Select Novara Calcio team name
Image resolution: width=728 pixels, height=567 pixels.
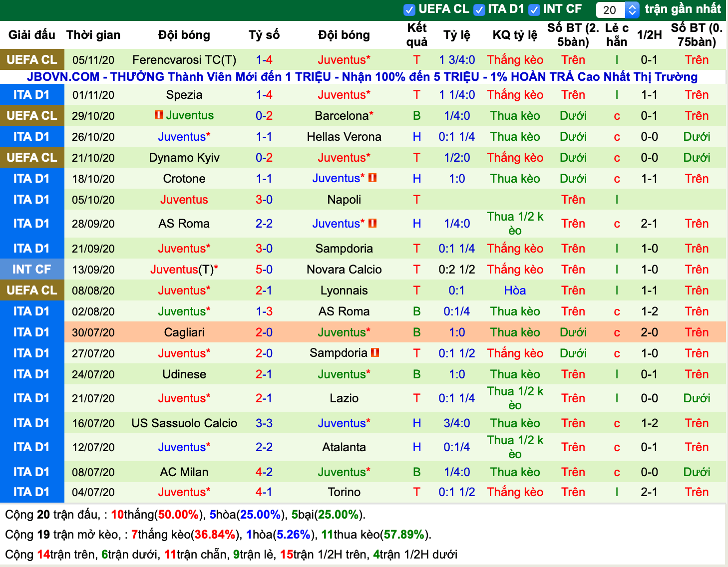[x=344, y=270]
